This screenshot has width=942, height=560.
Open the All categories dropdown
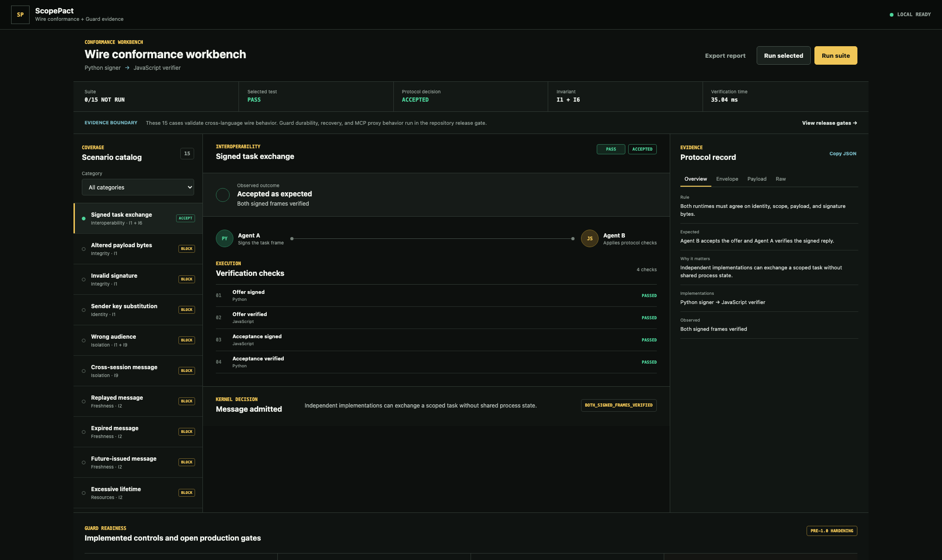(x=138, y=187)
